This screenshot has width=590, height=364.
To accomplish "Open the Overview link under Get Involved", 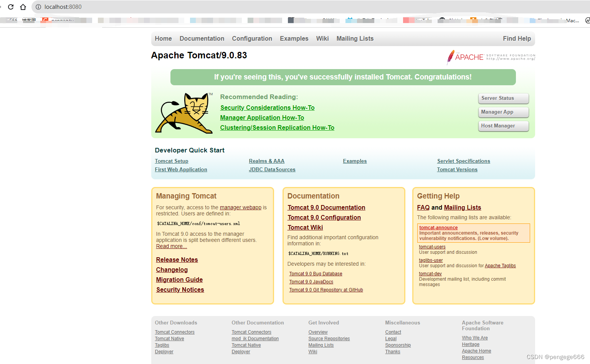I will click(318, 332).
